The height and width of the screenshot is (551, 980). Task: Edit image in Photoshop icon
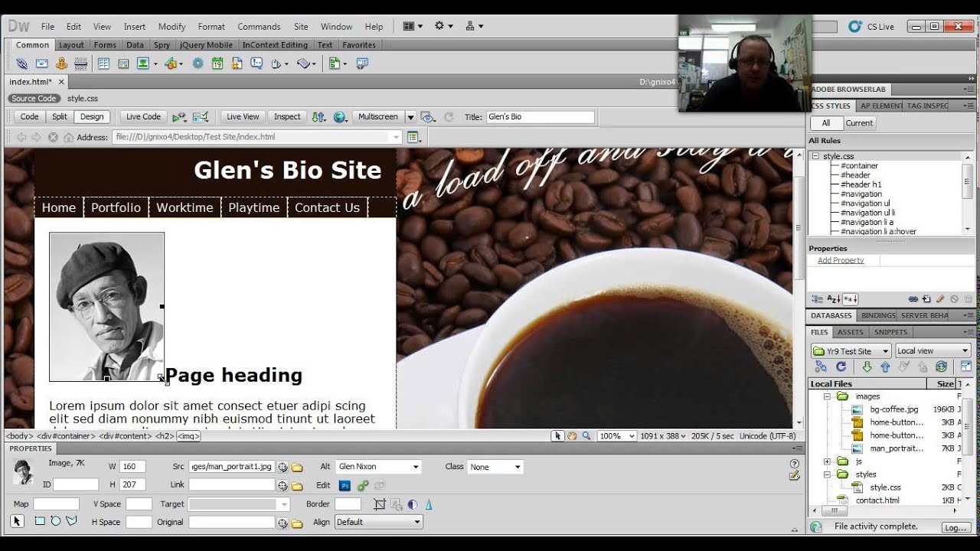tap(345, 485)
